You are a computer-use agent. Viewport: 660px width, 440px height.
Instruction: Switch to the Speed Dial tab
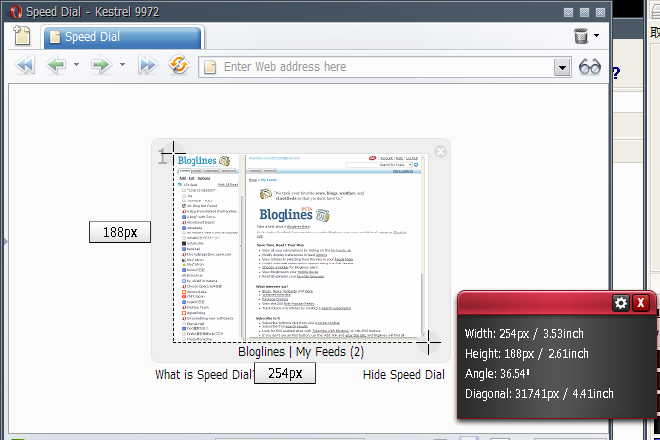click(122, 37)
